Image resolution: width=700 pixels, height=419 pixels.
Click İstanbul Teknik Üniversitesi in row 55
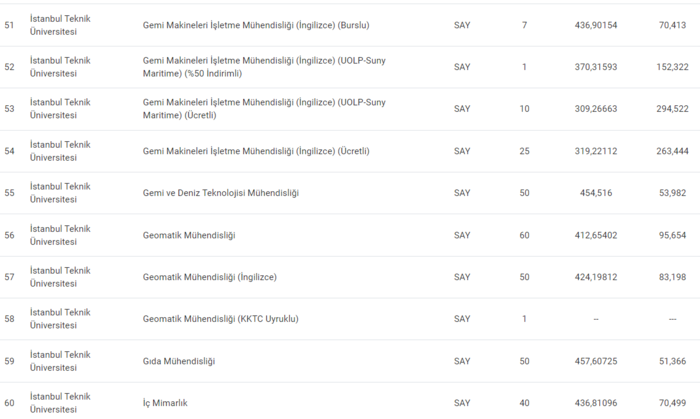click(61, 192)
